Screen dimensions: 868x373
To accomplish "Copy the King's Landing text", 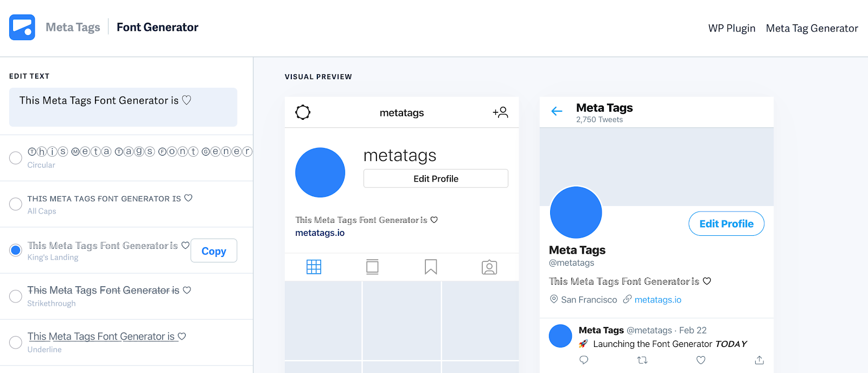I will [214, 250].
